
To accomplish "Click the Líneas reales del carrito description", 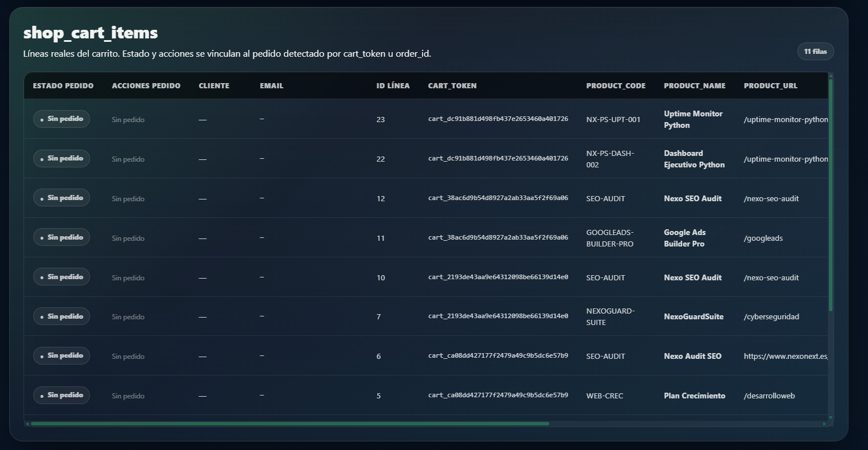I will 227,54.
